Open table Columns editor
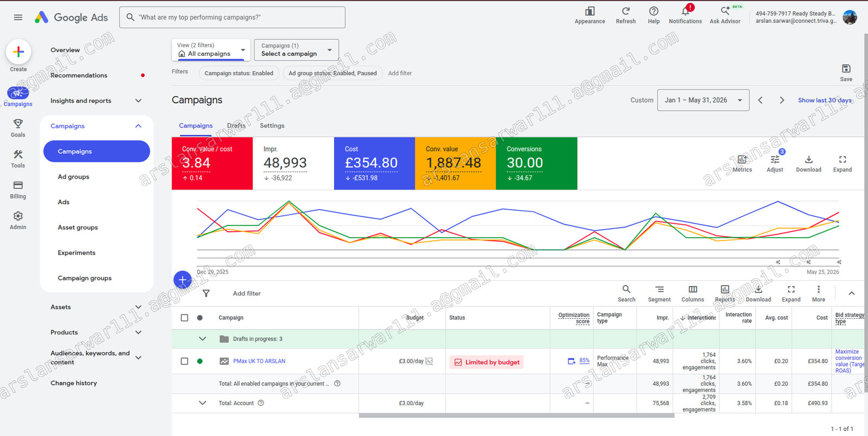Screen dimensions: 868x436 (693, 293)
